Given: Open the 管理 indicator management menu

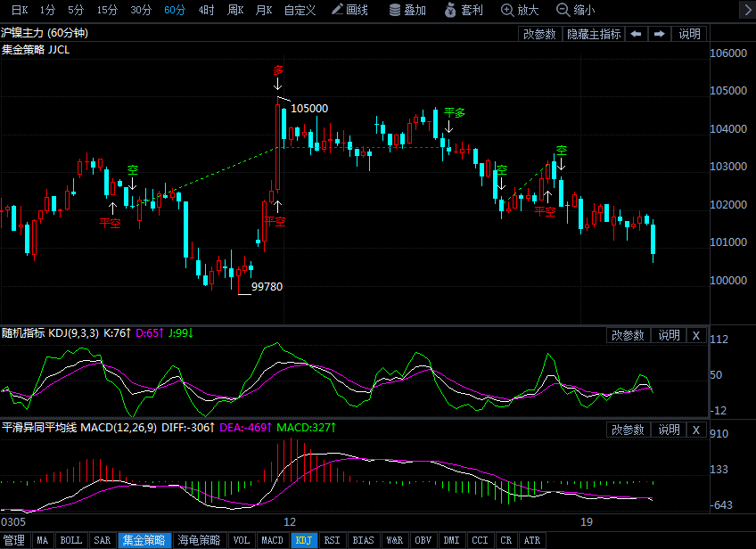Looking at the screenshot, I should click(x=14, y=540).
